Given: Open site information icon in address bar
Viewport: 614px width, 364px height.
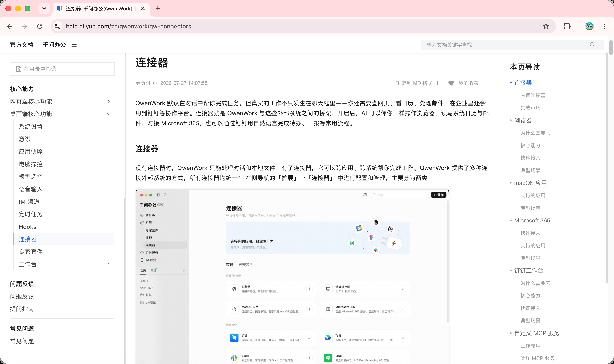Looking at the screenshot, I should [x=58, y=26].
